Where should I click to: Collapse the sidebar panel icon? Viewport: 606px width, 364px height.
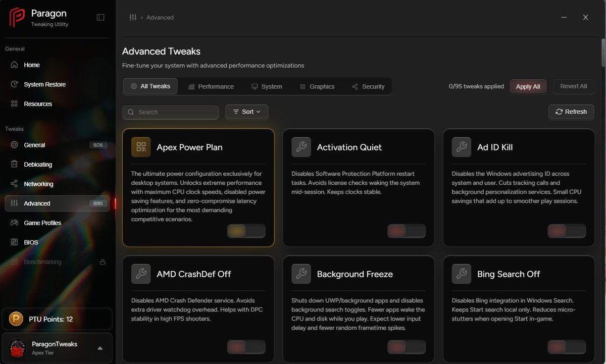click(x=100, y=17)
